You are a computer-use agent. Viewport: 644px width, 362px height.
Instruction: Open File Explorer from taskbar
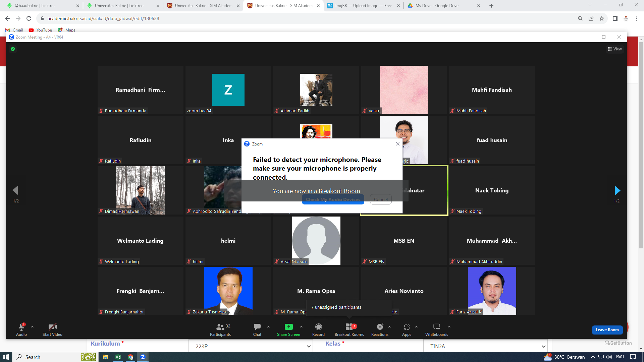click(x=106, y=357)
